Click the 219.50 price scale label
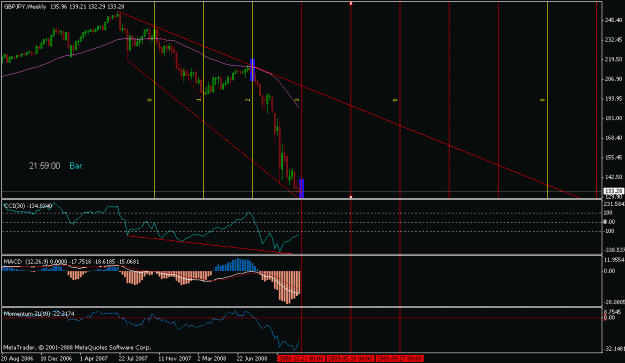 tap(613, 59)
